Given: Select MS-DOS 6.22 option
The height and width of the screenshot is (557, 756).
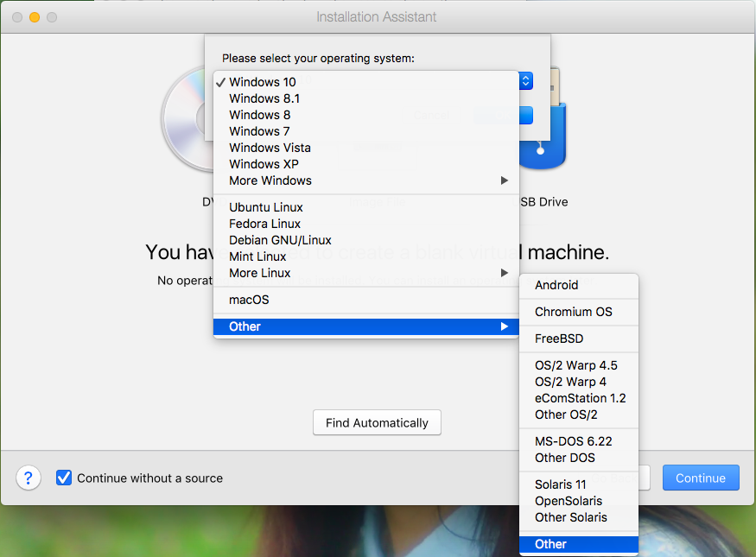Looking at the screenshot, I should click(573, 441).
